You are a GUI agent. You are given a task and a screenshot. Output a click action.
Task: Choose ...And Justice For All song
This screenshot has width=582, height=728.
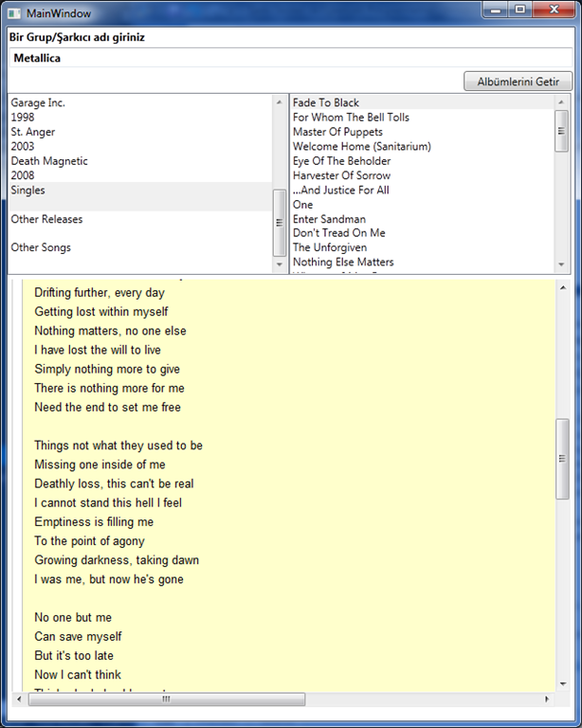341,190
